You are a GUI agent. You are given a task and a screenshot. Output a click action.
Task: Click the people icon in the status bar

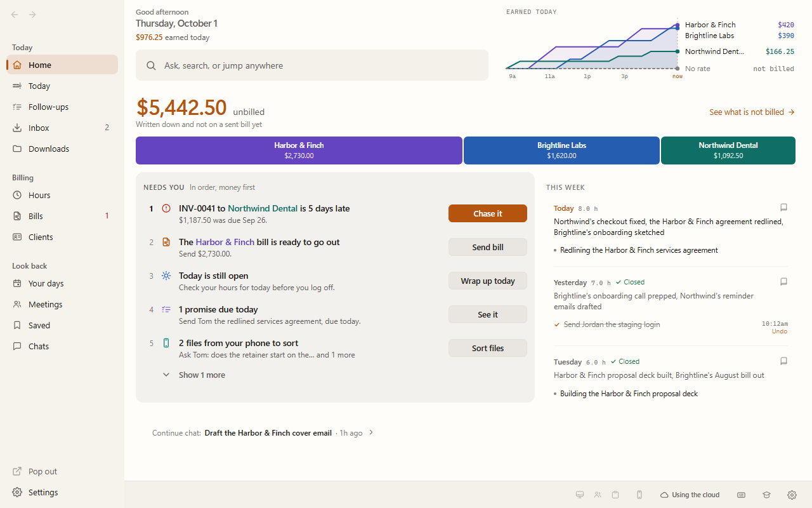coord(598,495)
